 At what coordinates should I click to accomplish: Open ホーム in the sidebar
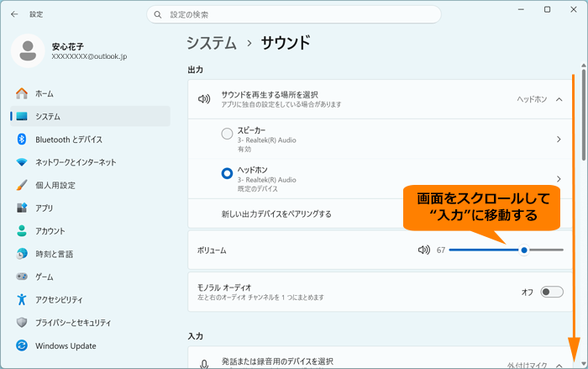point(91,93)
